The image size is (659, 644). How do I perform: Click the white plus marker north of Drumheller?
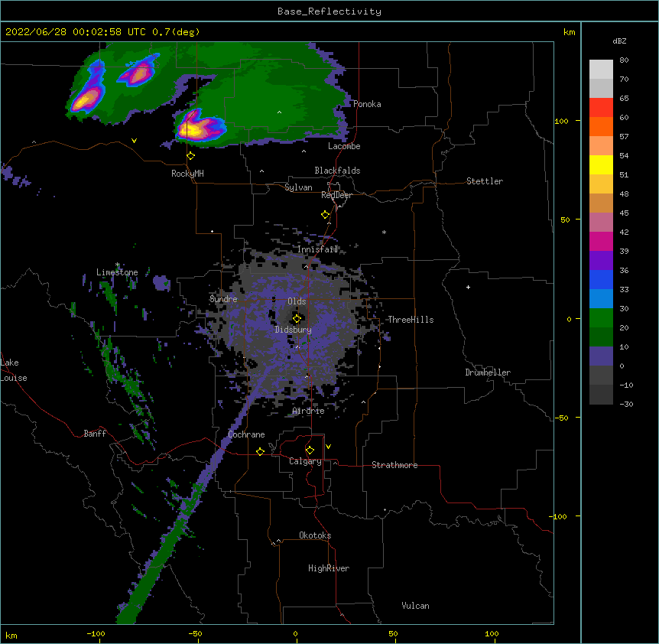pyautogui.click(x=468, y=287)
